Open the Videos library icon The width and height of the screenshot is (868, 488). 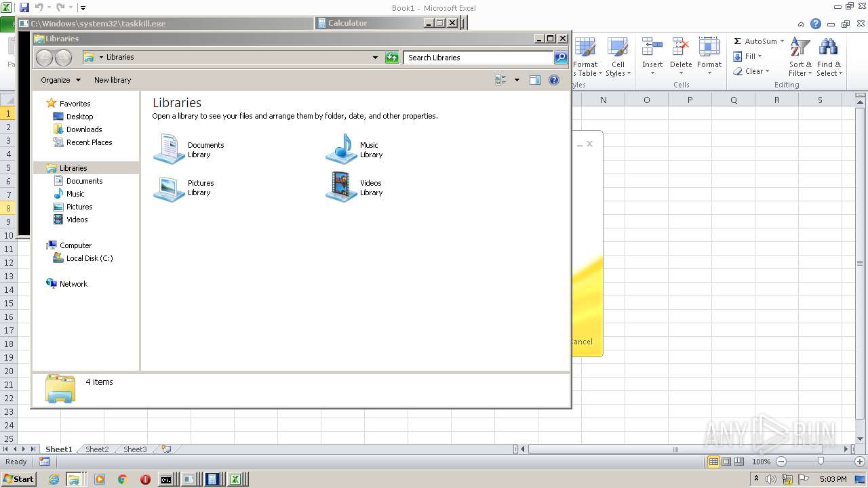(341, 188)
